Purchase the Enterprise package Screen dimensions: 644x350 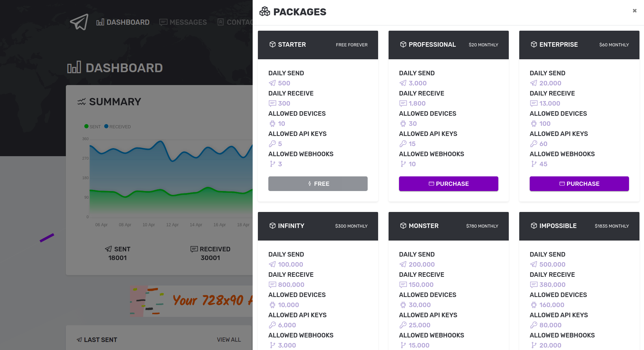tap(579, 184)
